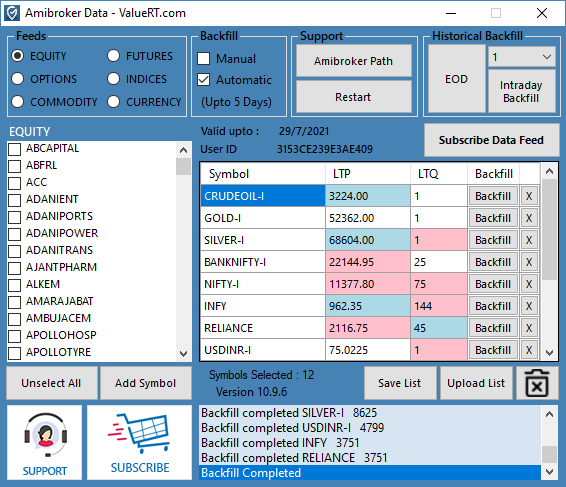Click the symbol table scroll-up arrow
566x487 pixels.
(x=549, y=171)
